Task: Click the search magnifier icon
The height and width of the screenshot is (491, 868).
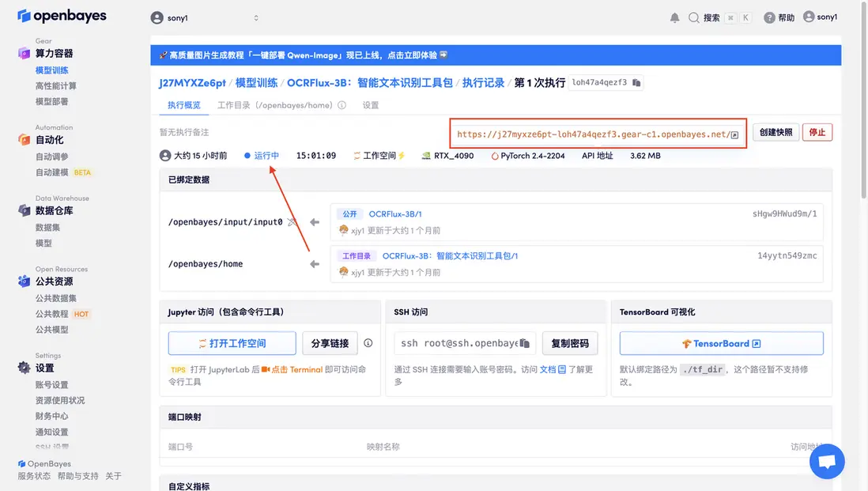Action: click(693, 17)
